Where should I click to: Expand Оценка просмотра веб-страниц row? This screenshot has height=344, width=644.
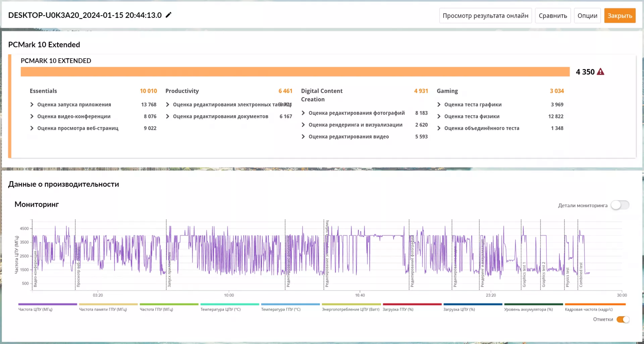(93, 128)
